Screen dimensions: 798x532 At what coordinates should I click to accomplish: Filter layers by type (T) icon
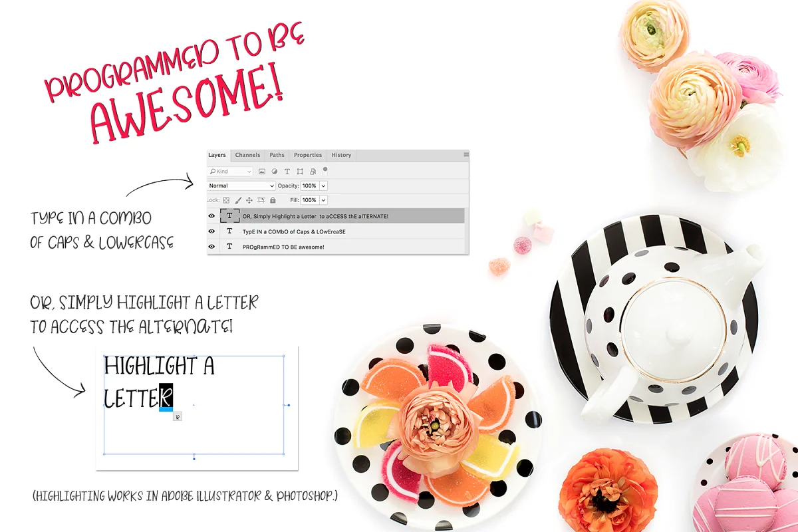[x=287, y=172]
